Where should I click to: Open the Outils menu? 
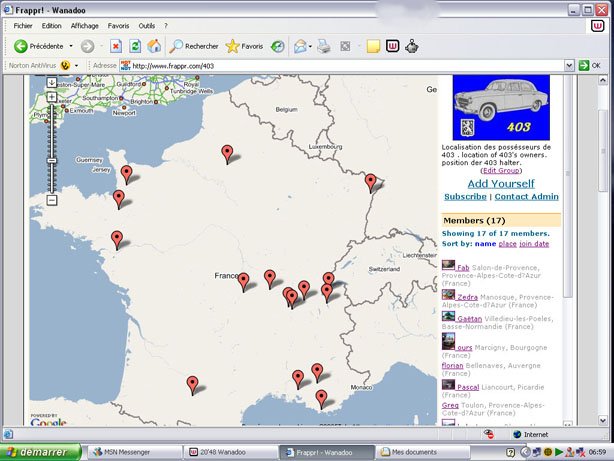pos(146,25)
